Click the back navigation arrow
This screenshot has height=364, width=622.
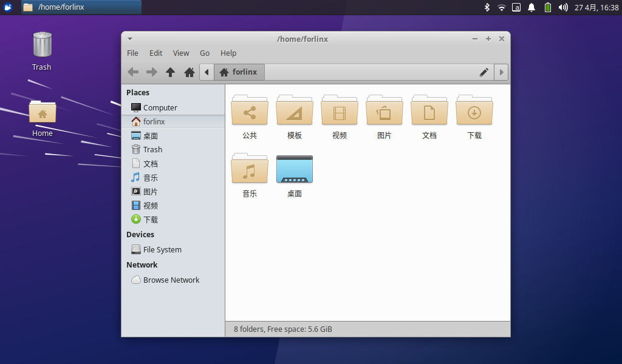[133, 72]
